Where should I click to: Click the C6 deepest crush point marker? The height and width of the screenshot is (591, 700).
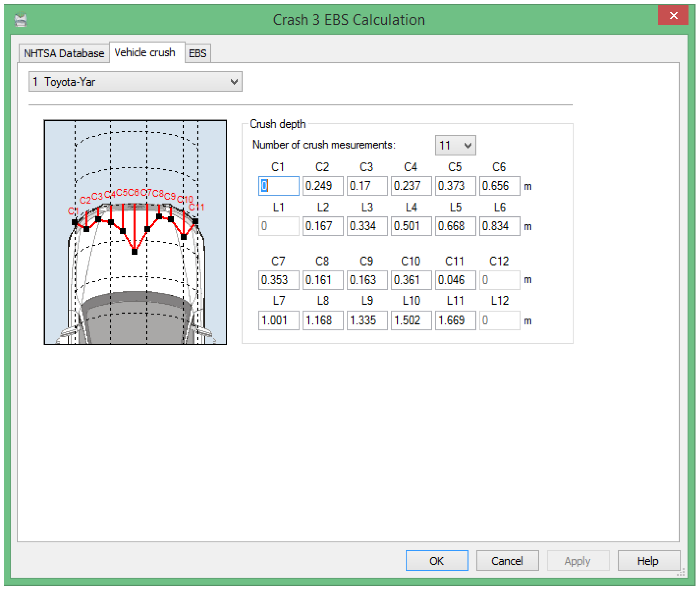click(x=134, y=252)
